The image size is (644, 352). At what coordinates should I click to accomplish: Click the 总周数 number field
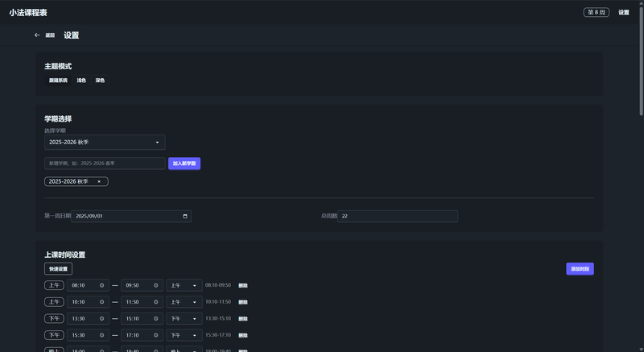coord(398,216)
